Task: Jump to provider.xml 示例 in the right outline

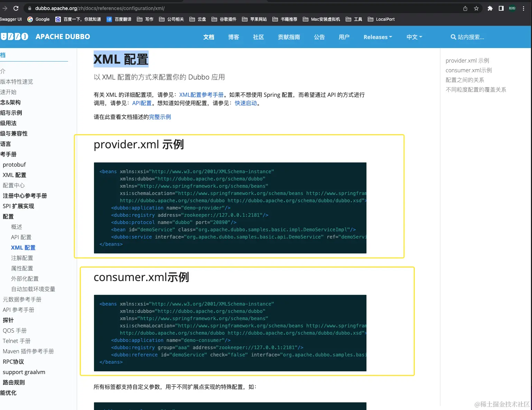Action: tap(467, 60)
